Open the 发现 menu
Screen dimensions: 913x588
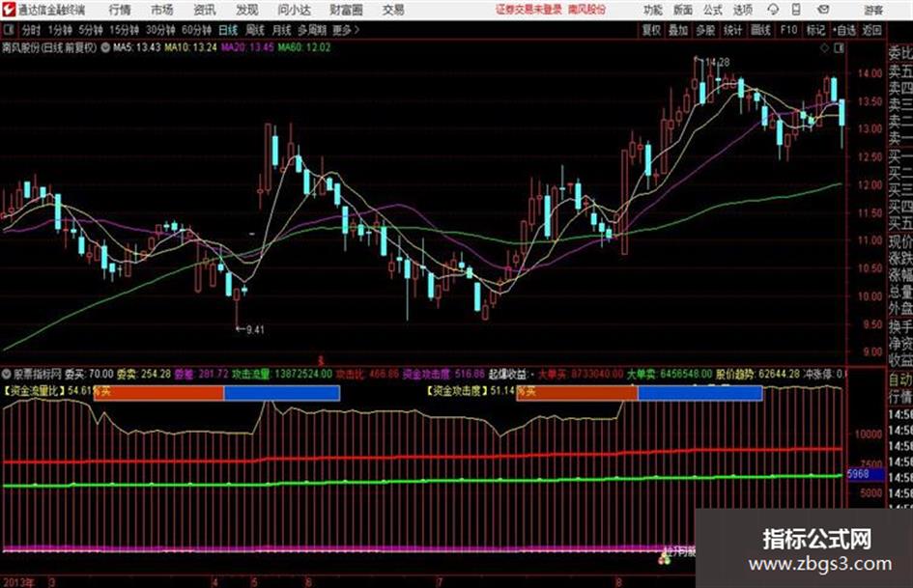pyautogui.click(x=247, y=10)
